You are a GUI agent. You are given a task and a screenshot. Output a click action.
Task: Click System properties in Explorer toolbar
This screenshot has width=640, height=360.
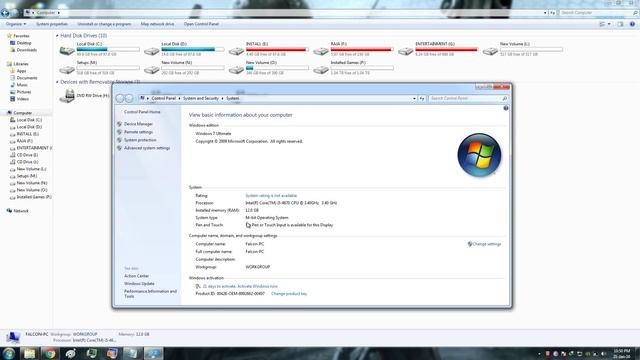pos(52,24)
